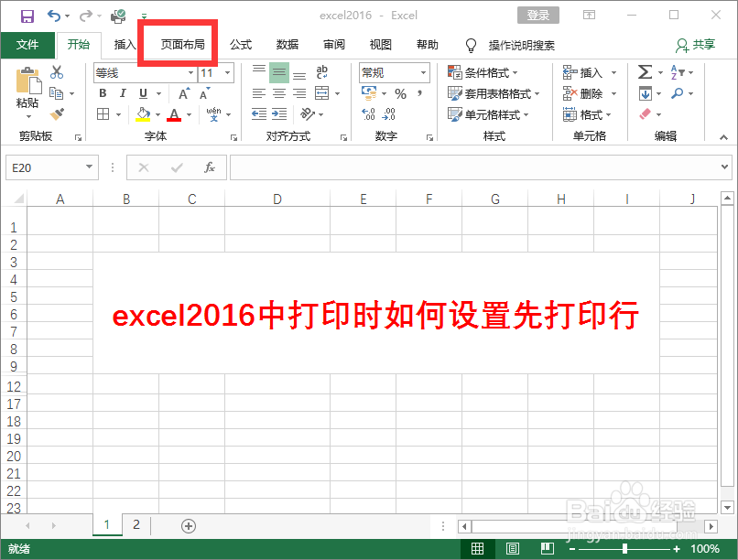738x560 pixels.
Task: Toggle Italic formatting
Action: click(123, 93)
